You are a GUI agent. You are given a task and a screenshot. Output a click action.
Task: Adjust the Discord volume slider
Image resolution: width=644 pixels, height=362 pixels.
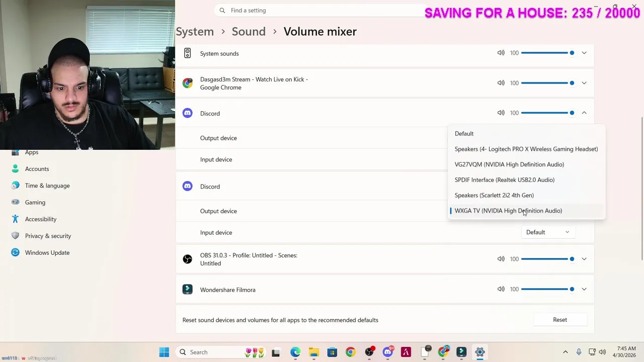click(548, 113)
